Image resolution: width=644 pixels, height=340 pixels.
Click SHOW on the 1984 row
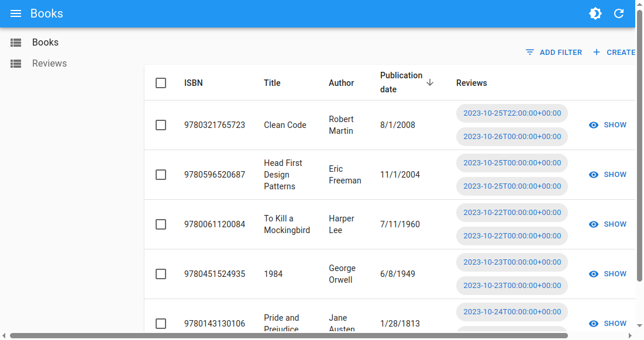(x=615, y=273)
